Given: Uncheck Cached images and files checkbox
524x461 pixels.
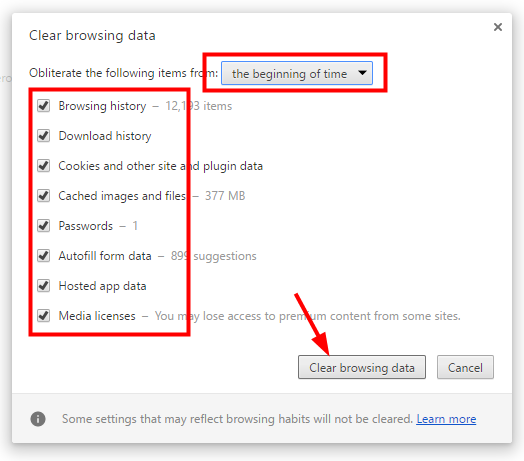Looking at the screenshot, I should tap(43, 196).
